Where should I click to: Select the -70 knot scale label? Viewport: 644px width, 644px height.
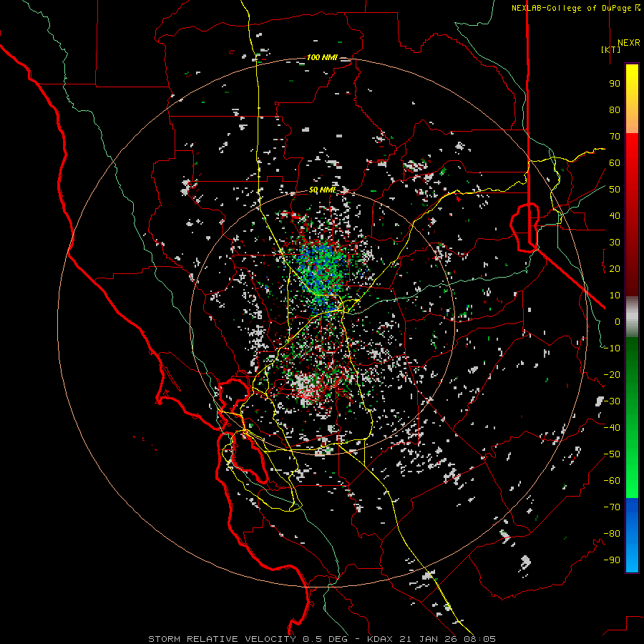(612, 507)
